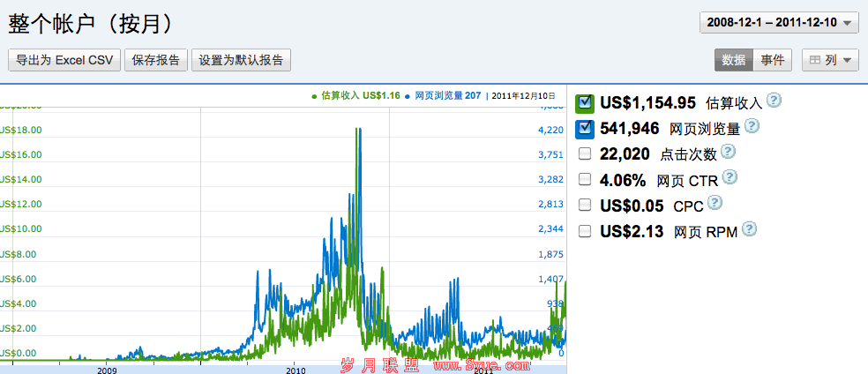Viewport: 868px width, 374px height.
Task: Uncheck the blue 网页浏览量 checkbox
Action: coord(584,129)
